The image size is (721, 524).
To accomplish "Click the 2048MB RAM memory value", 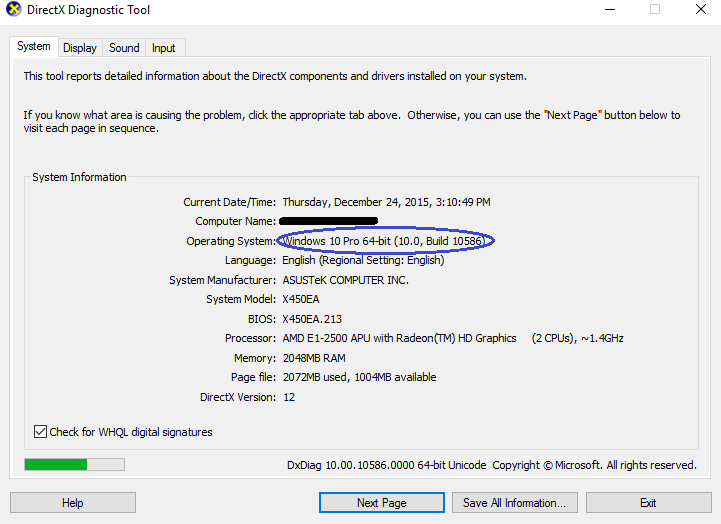I will 314,358.
